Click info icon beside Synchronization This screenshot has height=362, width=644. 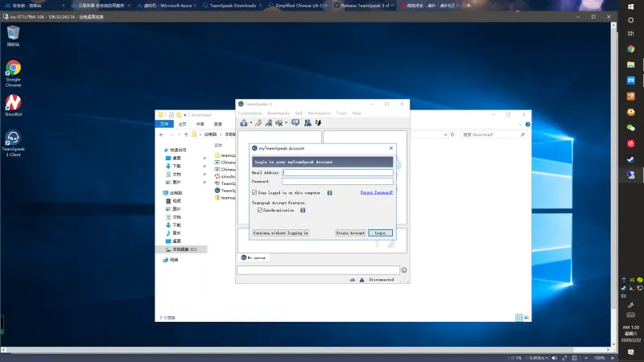tap(303, 210)
